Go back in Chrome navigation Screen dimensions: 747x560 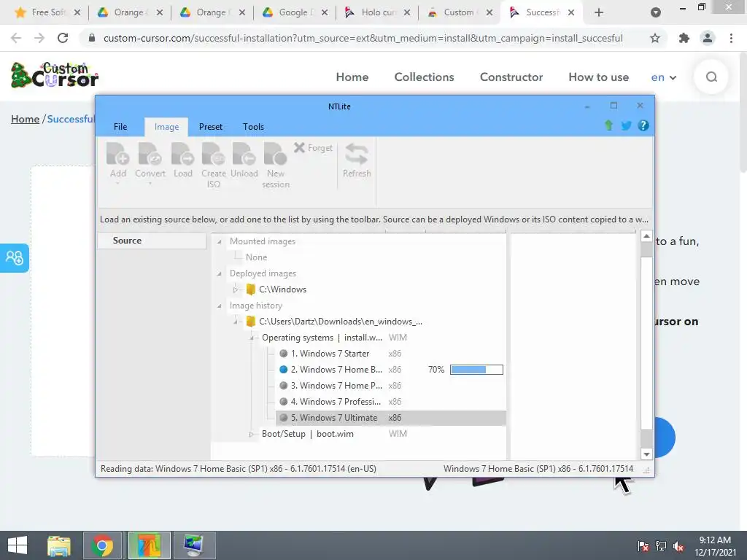[x=16, y=38]
